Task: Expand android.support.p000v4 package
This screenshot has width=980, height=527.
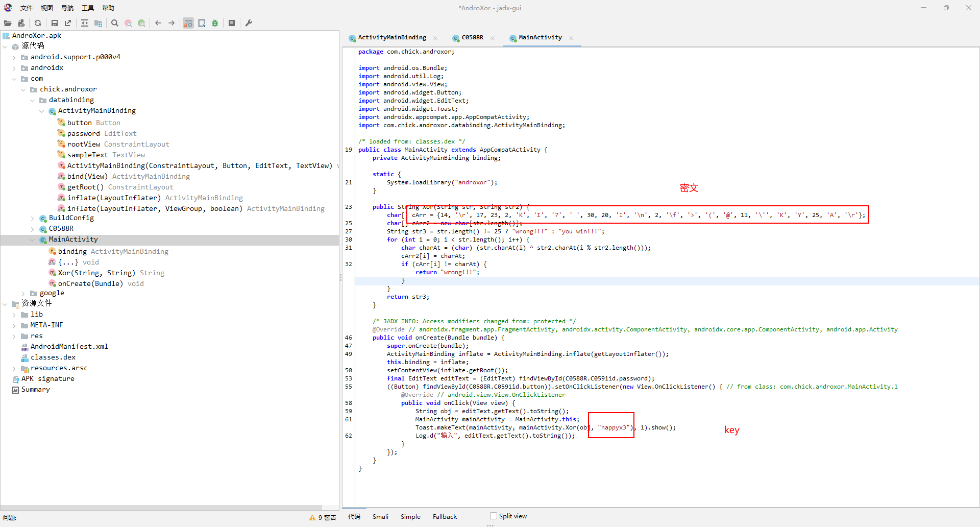Action: [14, 58]
